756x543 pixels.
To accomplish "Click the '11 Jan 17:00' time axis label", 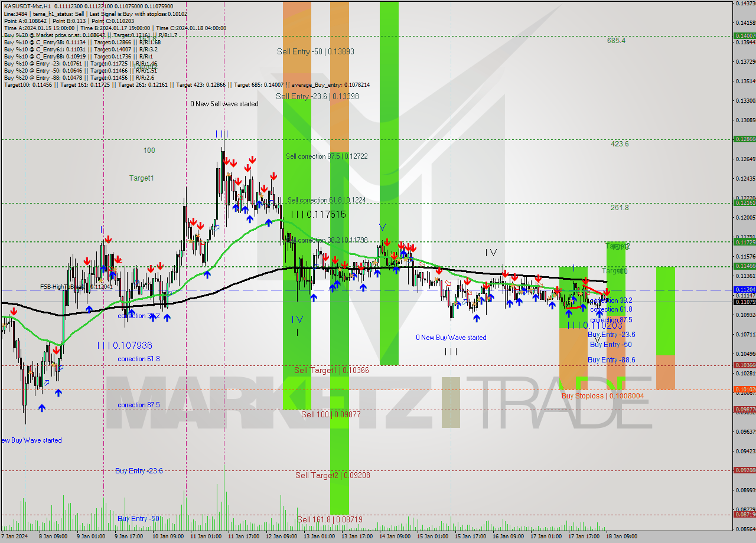I will pos(244,537).
